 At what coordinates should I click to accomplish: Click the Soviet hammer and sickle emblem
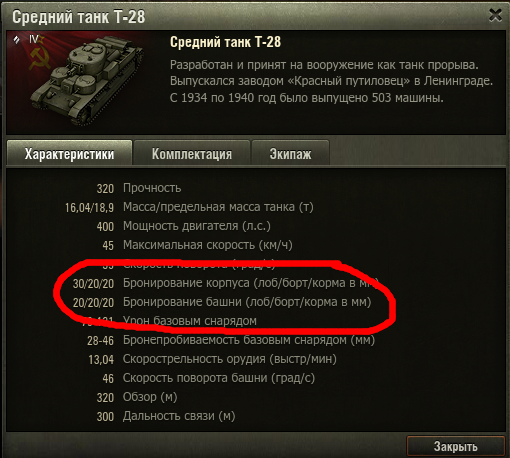point(38,58)
